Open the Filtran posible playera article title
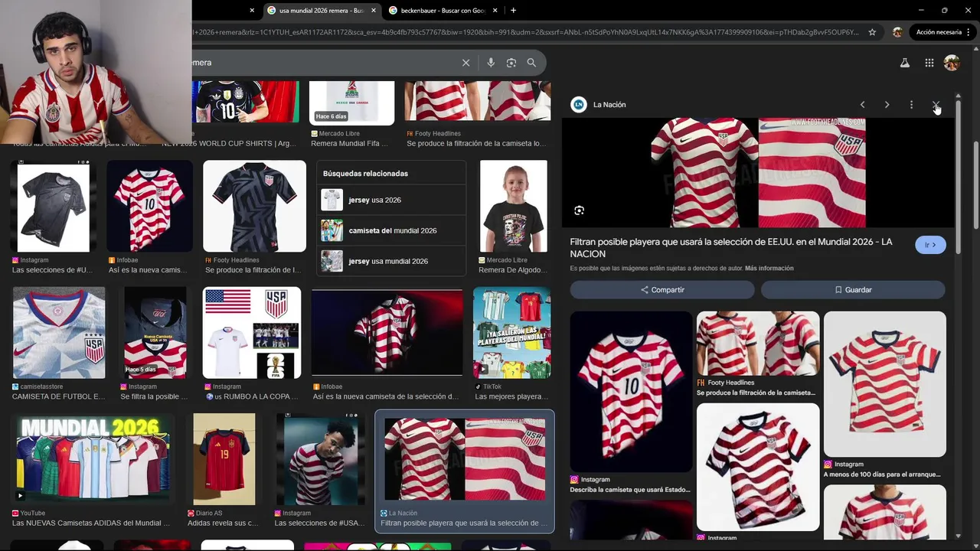 pos(731,247)
